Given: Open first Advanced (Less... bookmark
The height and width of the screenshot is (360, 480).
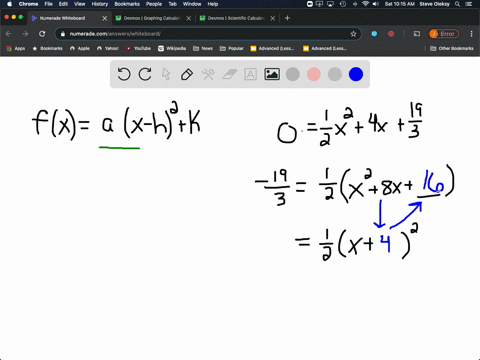Looking at the screenshot, I should (272, 48).
